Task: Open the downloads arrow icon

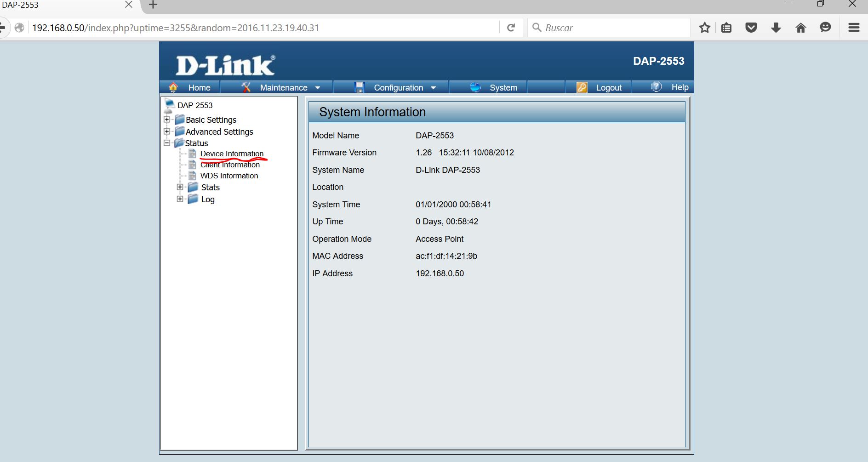Action: [776, 28]
